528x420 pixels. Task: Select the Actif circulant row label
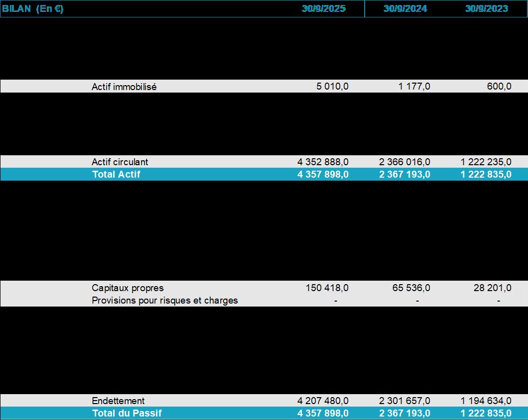pyautogui.click(x=120, y=162)
